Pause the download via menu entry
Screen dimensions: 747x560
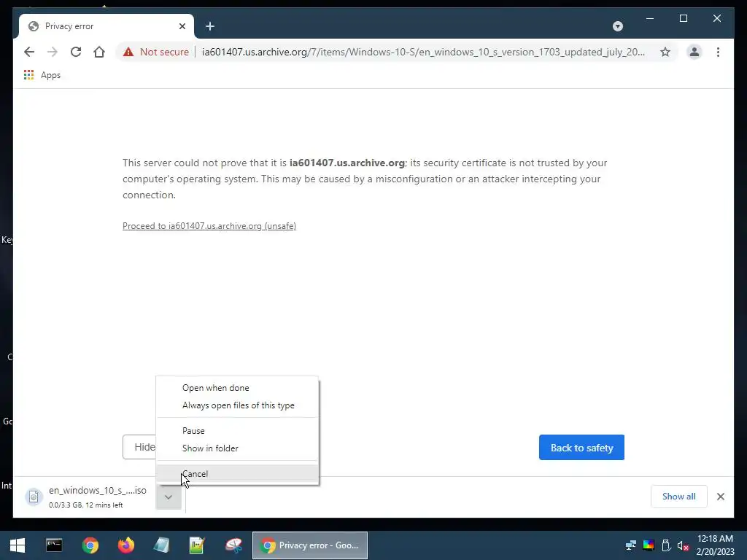pos(237,430)
